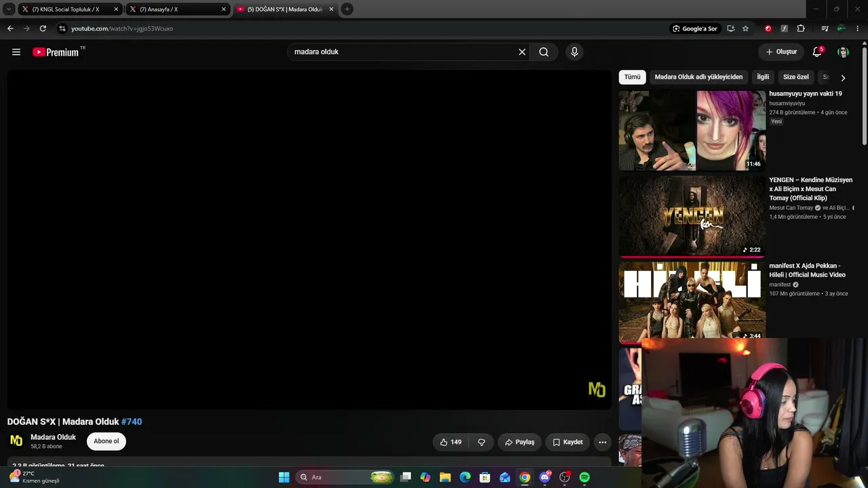Screen dimensions: 868x488
Task: Open manifest Hileli music video thumbnail
Action: [692, 302]
